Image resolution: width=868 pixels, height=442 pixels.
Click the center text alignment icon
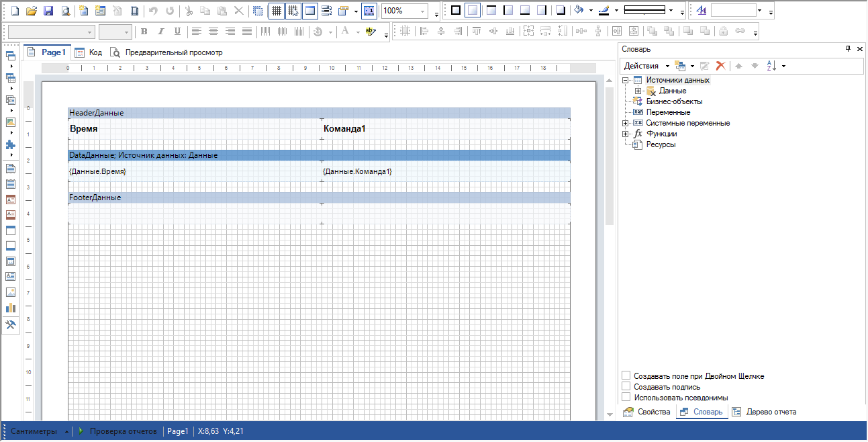[x=213, y=32]
